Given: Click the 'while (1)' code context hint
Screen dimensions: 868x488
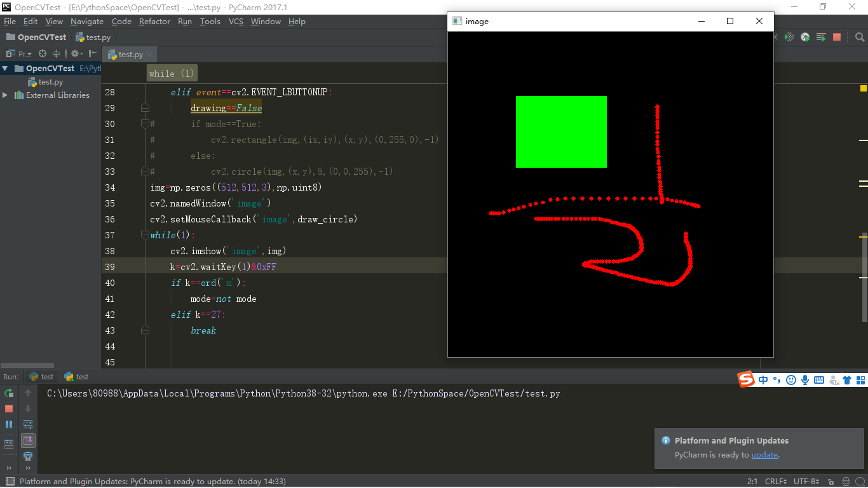Looking at the screenshot, I should pos(172,74).
